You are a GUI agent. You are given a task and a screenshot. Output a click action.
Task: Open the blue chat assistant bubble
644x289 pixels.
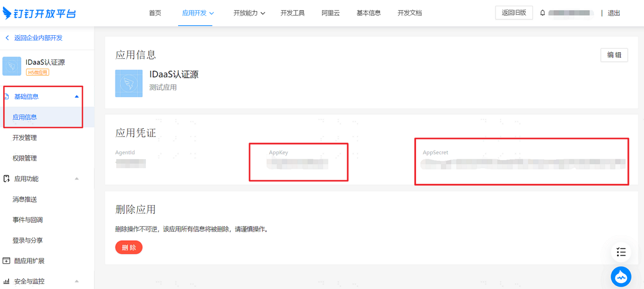(621, 276)
